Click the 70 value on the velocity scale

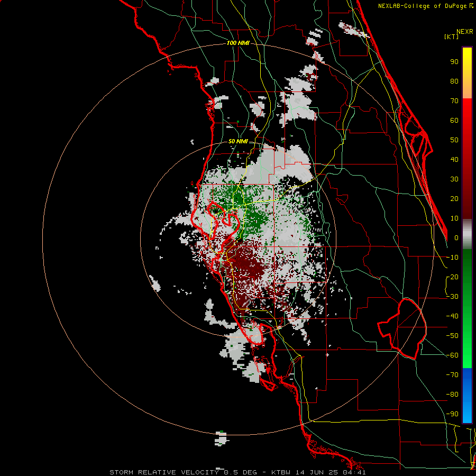point(454,101)
